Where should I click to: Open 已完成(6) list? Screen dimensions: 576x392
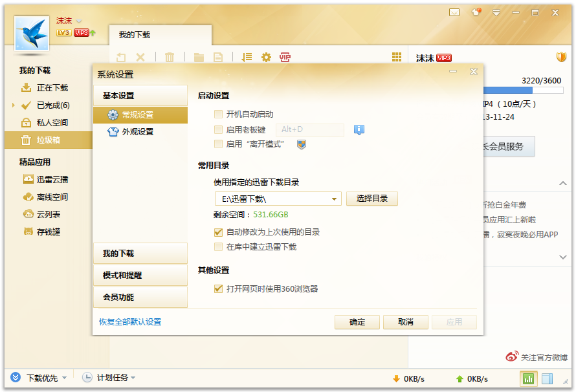53,105
